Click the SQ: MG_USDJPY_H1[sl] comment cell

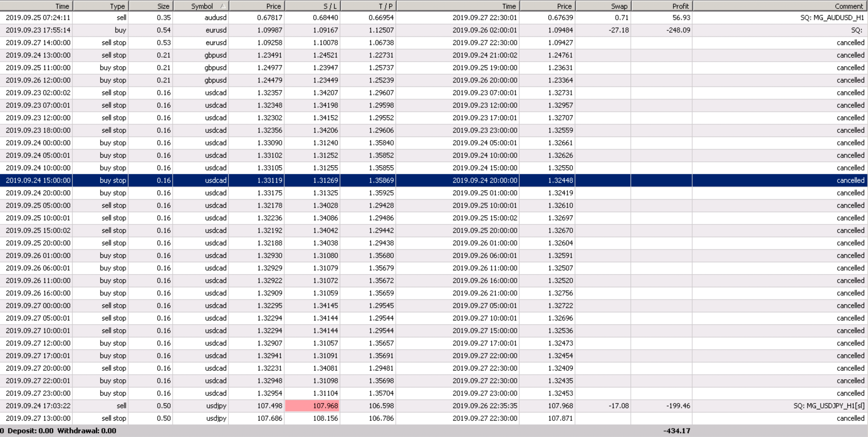coord(828,406)
